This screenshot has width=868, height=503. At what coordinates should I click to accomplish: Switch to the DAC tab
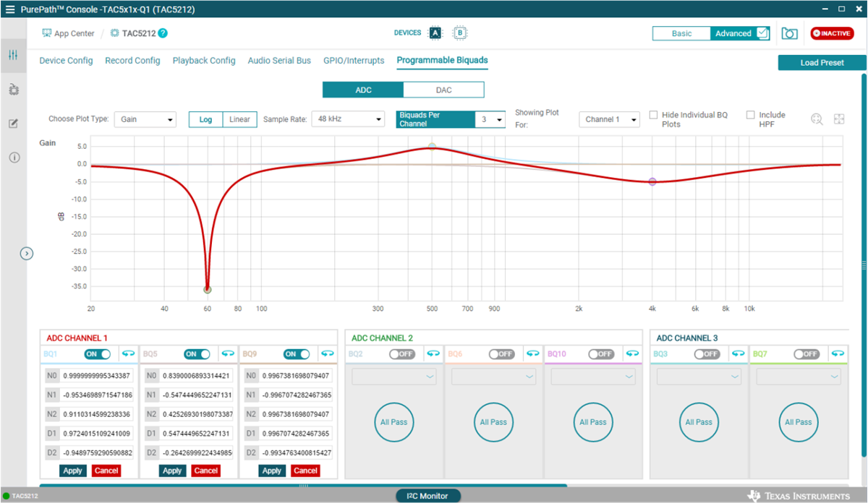[443, 90]
